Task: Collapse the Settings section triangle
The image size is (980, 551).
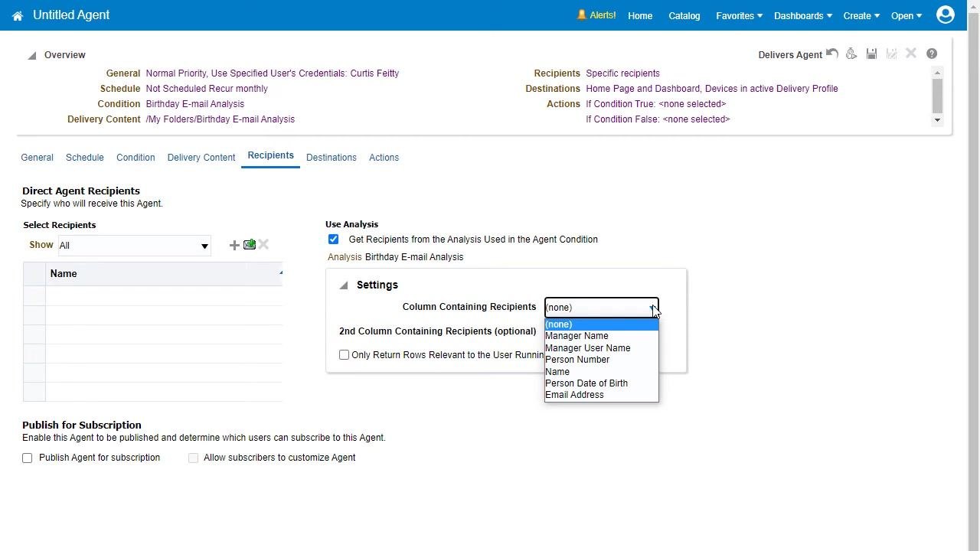Action: point(344,285)
